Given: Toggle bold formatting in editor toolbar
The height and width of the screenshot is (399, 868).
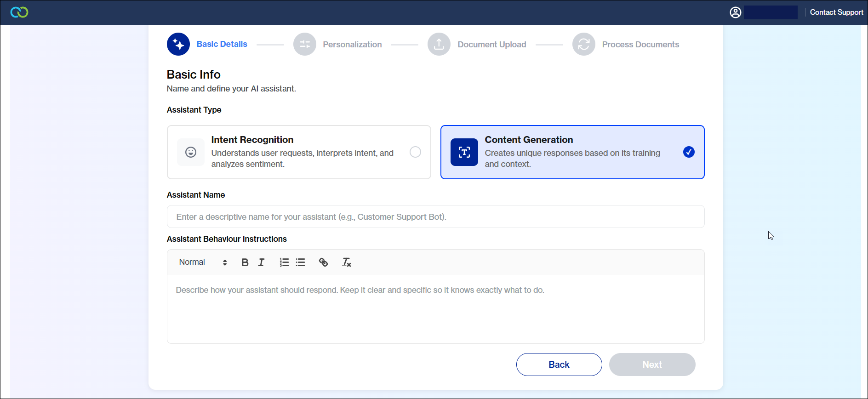Looking at the screenshot, I should (x=245, y=262).
